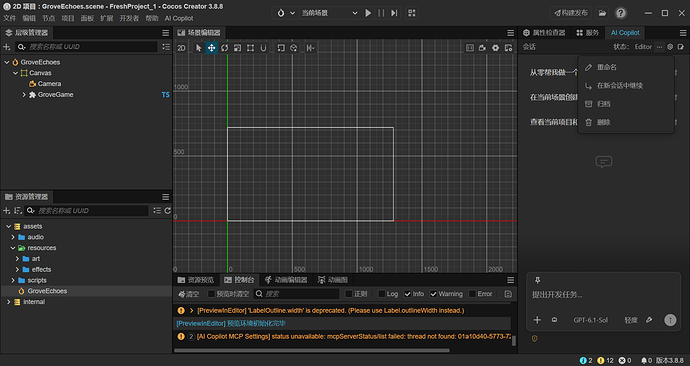Screen dimensions: 690x366
Task: Switch to the 属性检查器 tab
Action: (544, 33)
